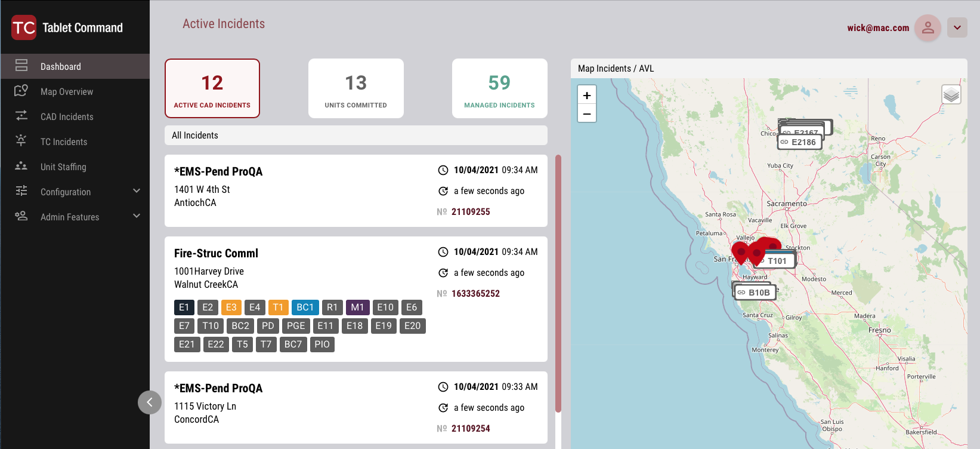Click the orange E3 unit badge
This screenshot has height=449, width=980.
coord(231,307)
